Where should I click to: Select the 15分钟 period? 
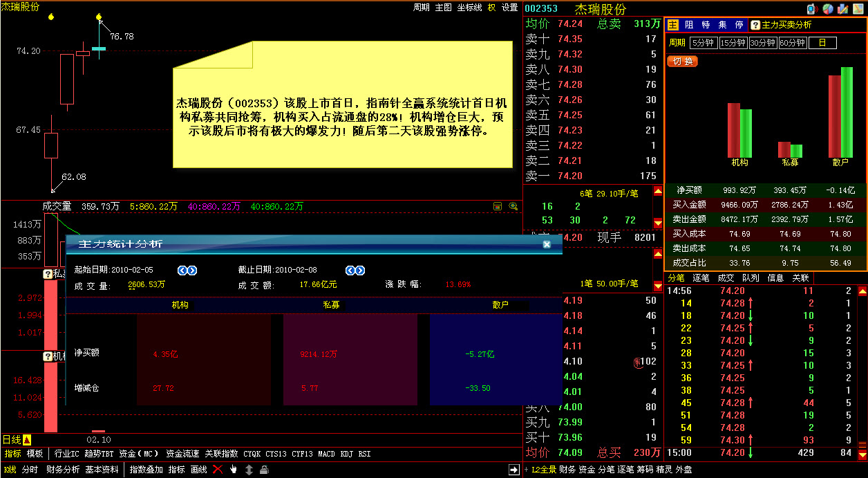click(733, 43)
